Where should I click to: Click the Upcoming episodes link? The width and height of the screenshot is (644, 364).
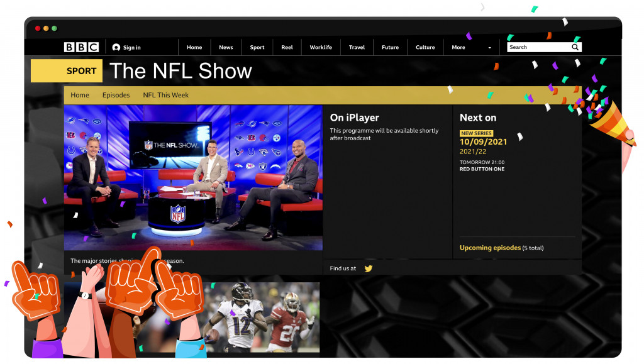[x=490, y=248]
